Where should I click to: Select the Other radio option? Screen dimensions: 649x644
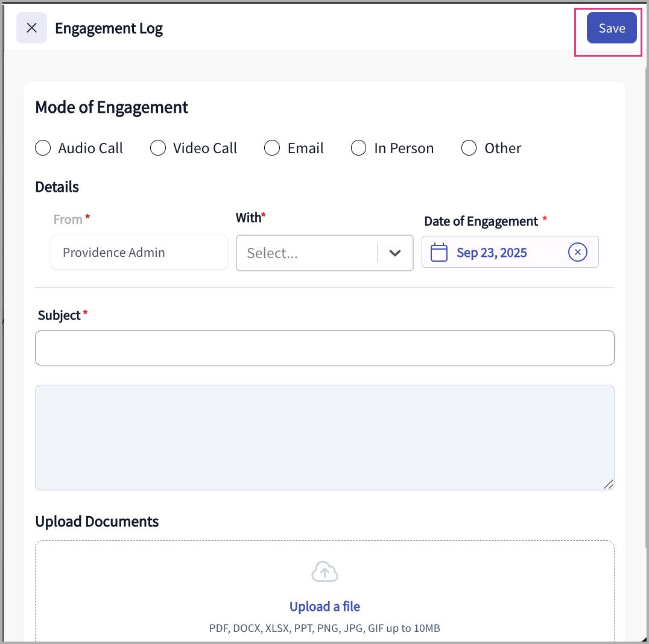click(469, 148)
